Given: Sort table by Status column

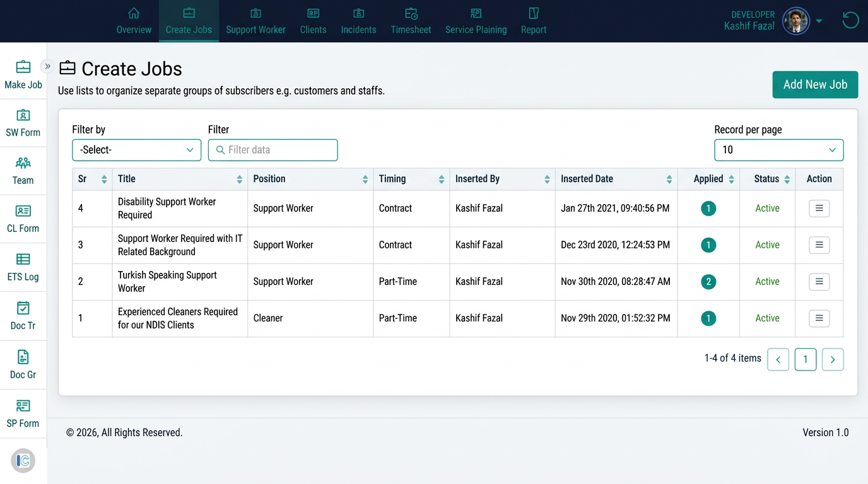Looking at the screenshot, I should [x=787, y=180].
